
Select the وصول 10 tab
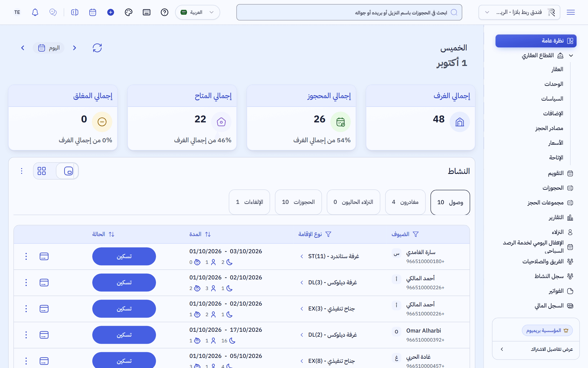point(450,202)
